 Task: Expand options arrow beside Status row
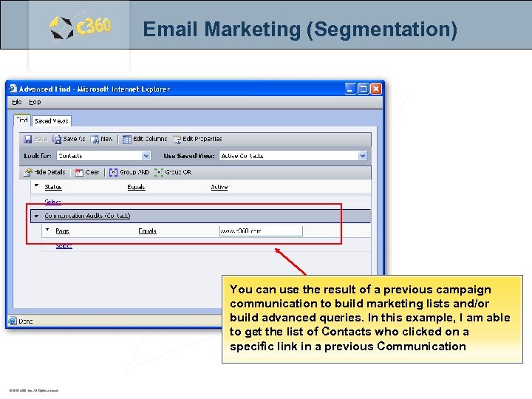click(x=36, y=185)
